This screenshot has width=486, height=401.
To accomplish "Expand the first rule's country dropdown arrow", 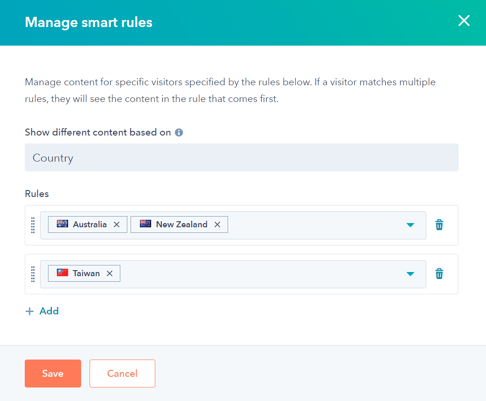I will [x=410, y=225].
